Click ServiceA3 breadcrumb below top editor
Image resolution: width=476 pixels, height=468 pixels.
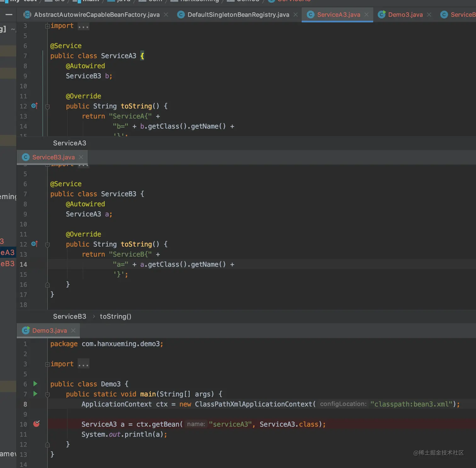70,143
